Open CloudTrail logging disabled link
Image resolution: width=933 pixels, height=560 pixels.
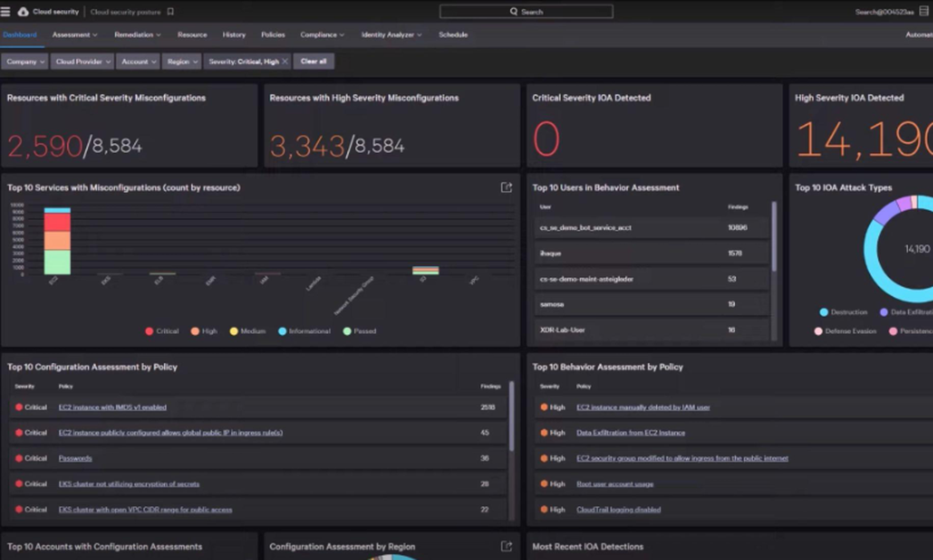(619, 510)
